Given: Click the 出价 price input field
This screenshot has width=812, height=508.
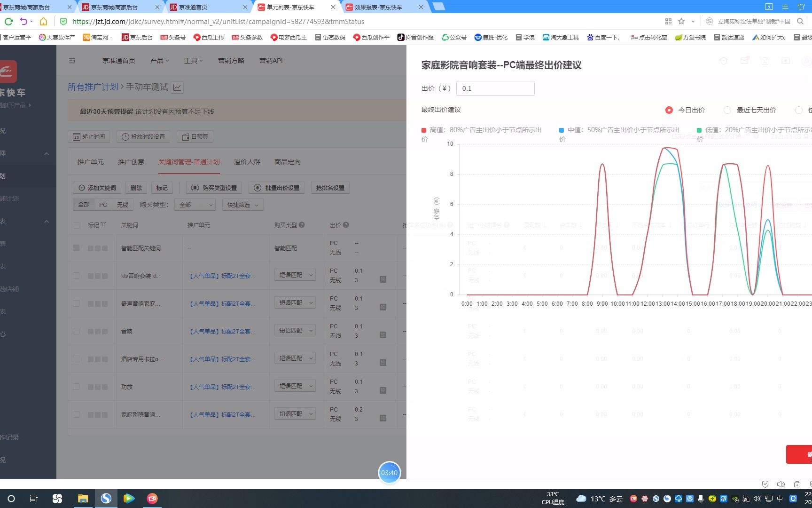Looking at the screenshot, I should tap(495, 88).
